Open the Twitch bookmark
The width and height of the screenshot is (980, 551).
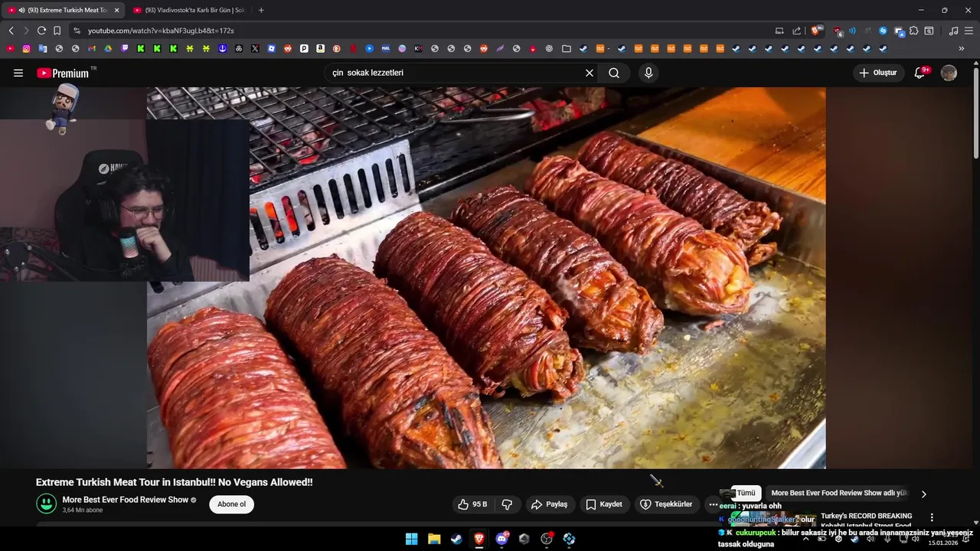tap(125, 48)
